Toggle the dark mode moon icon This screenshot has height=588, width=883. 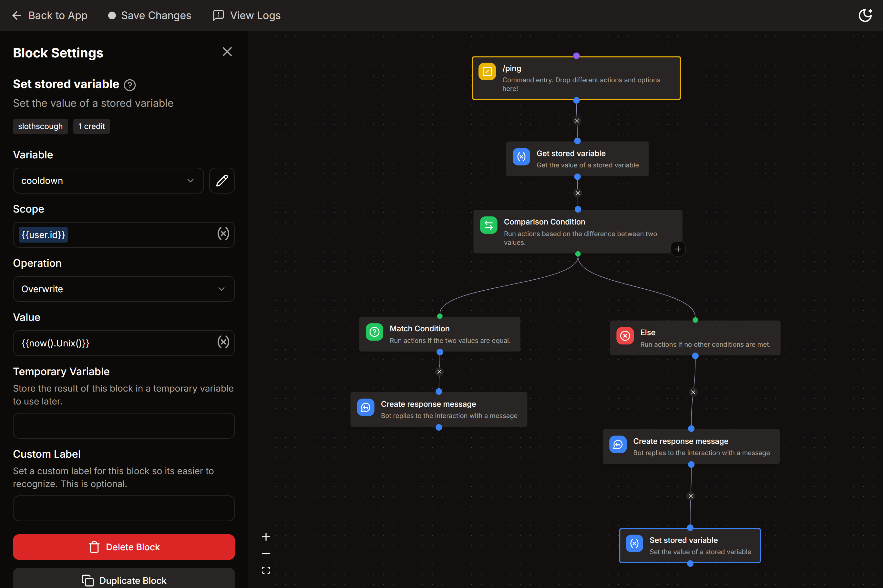[x=865, y=15]
